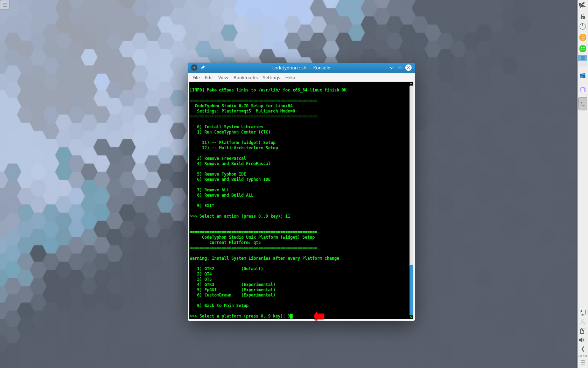Screen dimensions: 588x368
Task: Click the text '5) FpGUI (Experimental)'
Action: tap(236, 290)
